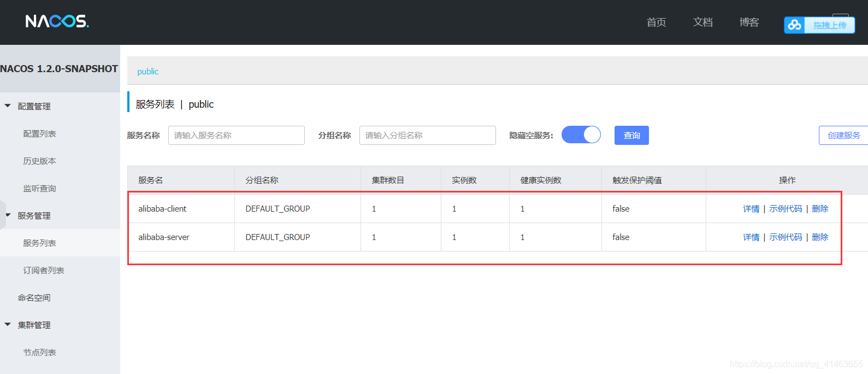Select the public namespace tab

click(x=148, y=71)
